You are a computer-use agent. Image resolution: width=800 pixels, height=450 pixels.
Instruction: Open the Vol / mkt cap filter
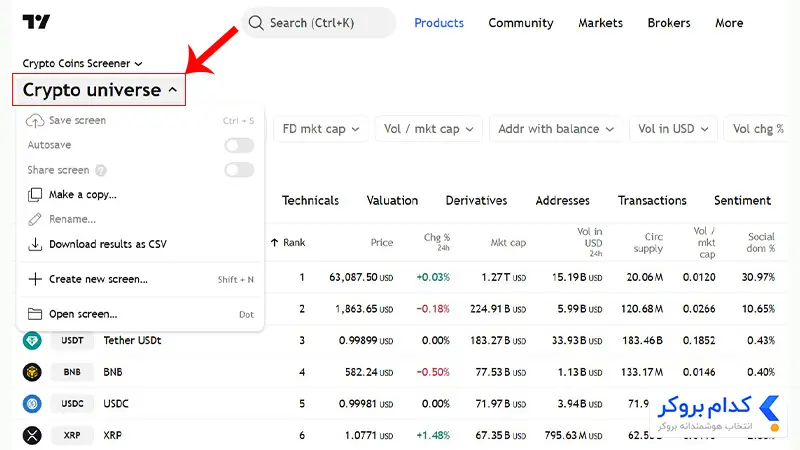coord(429,129)
